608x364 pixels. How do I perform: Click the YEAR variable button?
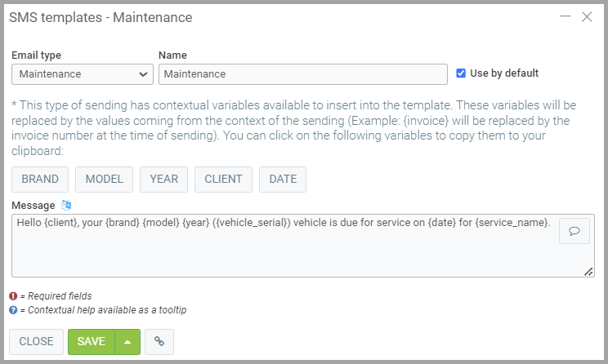click(164, 180)
